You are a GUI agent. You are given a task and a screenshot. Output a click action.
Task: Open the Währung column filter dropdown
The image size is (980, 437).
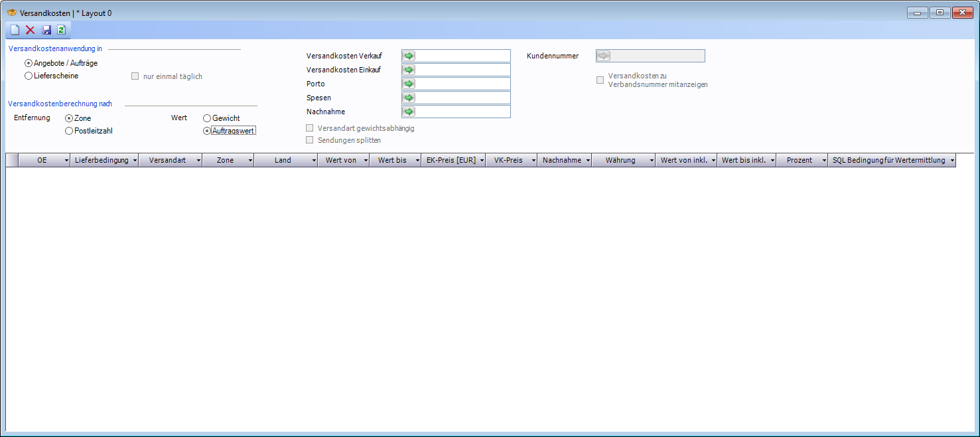click(651, 161)
